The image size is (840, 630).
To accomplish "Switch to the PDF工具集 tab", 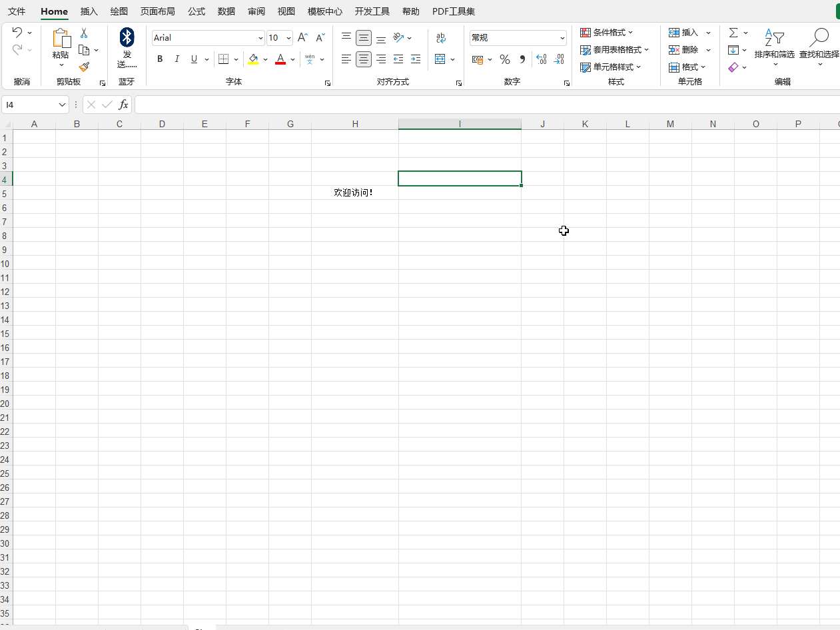I will coord(454,11).
